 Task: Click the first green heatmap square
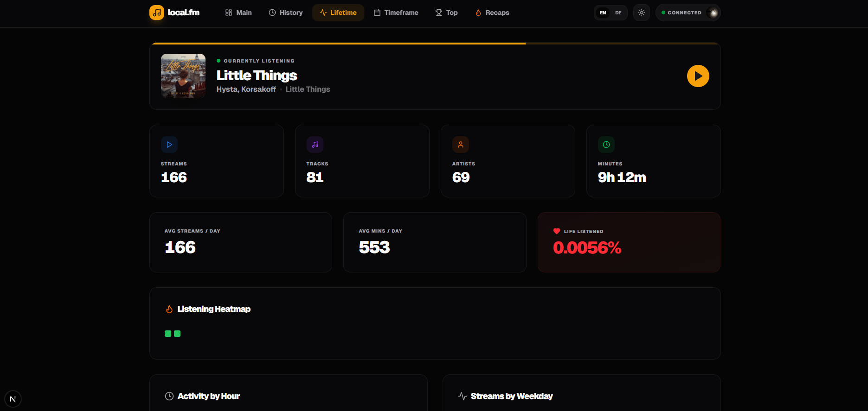(168, 334)
